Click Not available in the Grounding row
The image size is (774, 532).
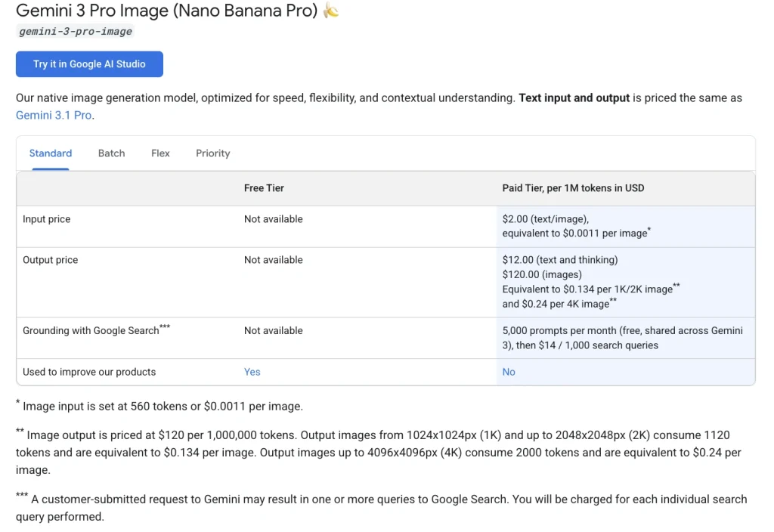(x=274, y=331)
